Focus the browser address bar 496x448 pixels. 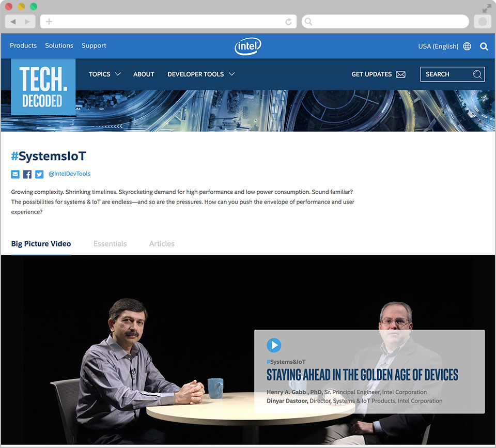(x=168, y=22)
